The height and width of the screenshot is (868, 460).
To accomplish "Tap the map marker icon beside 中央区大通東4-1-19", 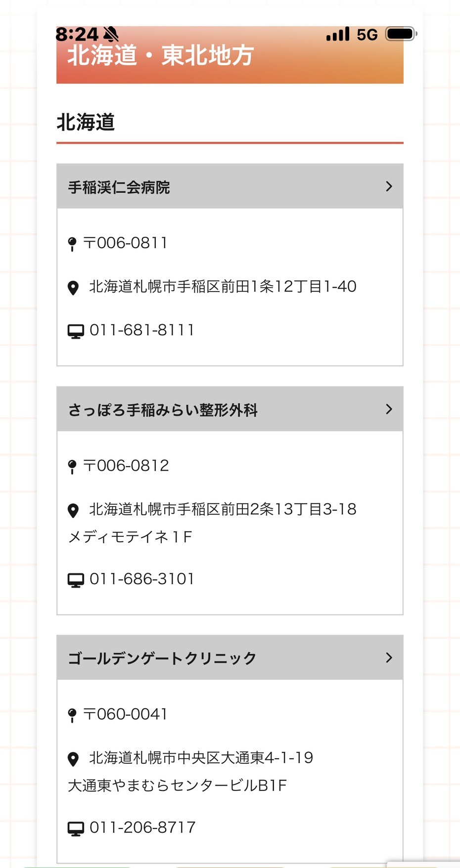I will click(x=73, y=759).
